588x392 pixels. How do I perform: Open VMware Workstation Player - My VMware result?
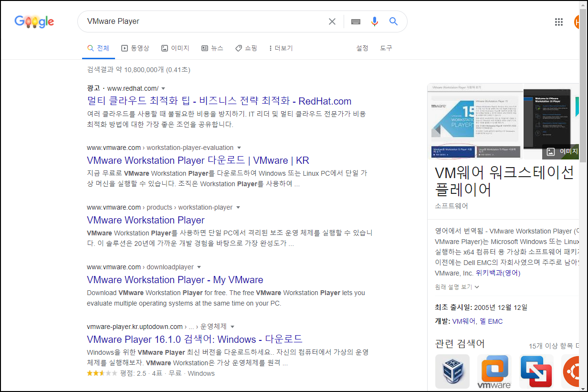175,280
